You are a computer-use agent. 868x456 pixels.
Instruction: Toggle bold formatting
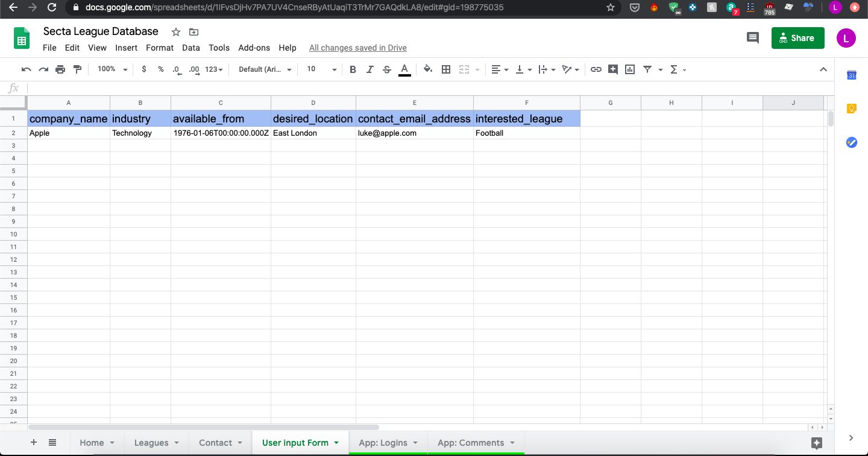tap(353, 69)
